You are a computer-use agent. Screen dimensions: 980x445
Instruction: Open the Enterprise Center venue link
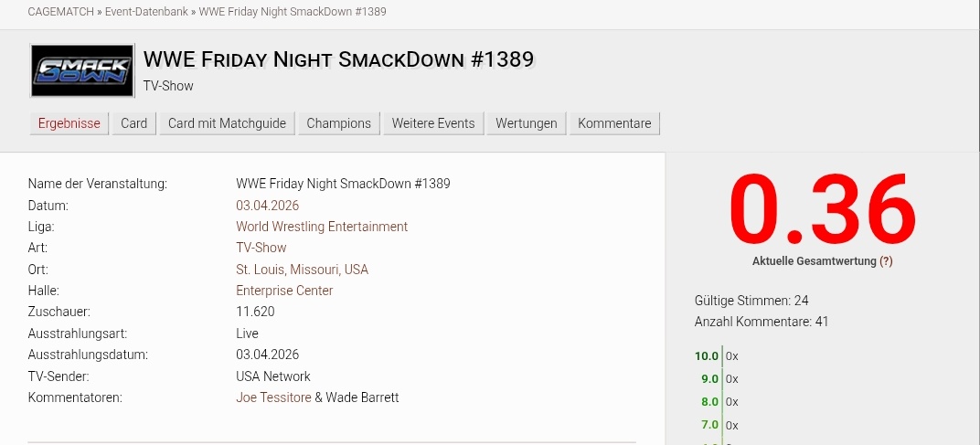pyautogui.click(x=284, y=291)
